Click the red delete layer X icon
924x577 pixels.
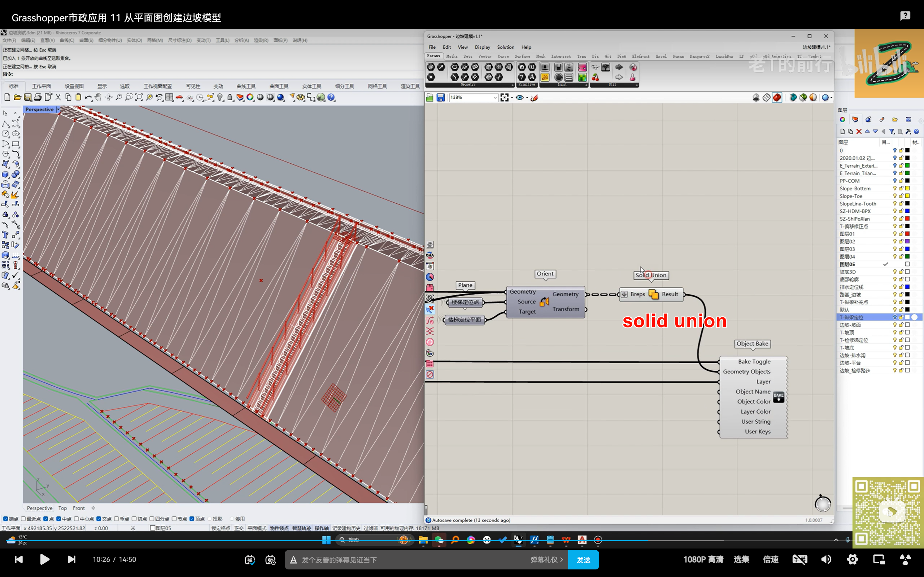click(x=859, y=131)
